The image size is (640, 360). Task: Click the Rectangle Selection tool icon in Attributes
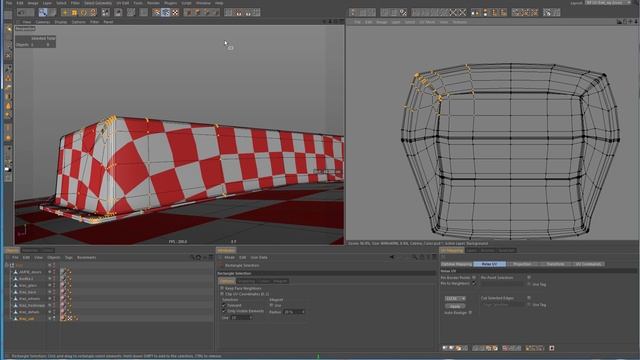click(221, 265)
